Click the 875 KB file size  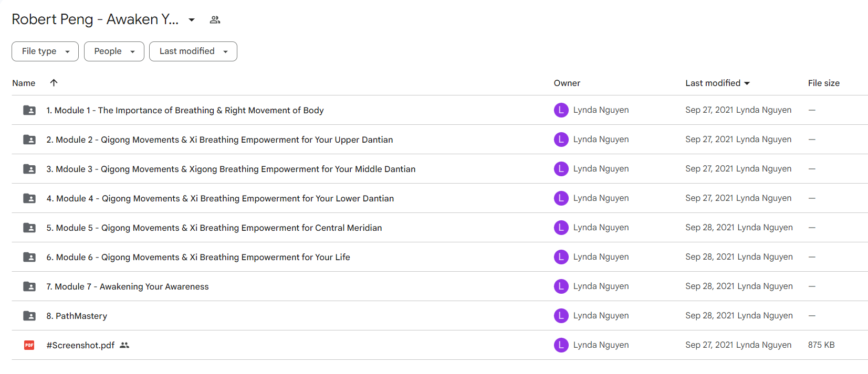[821, 345]
